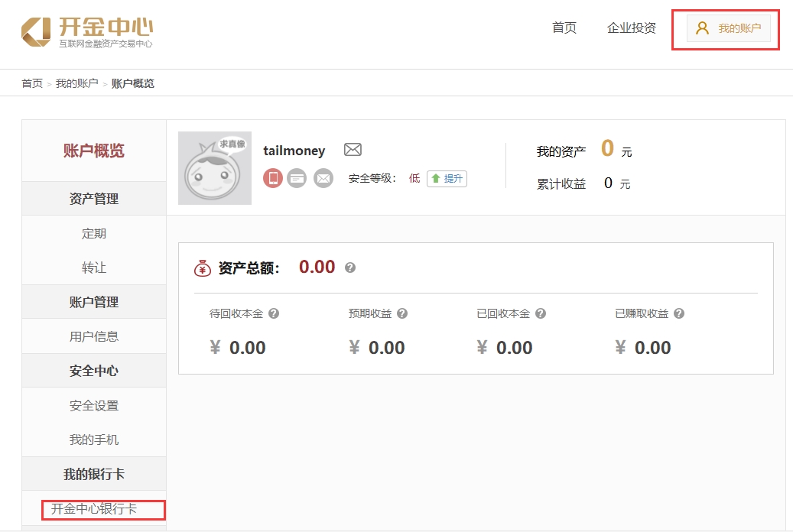Click the help icon beside 待回收本金
Screen dimensions: 793x532
click(x=273, y=313)
